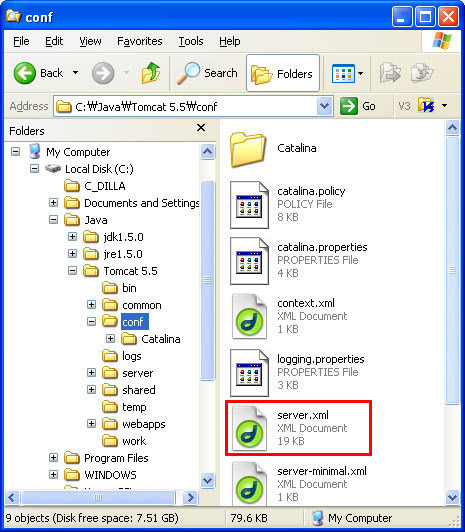Expand the Catalina tree node
Image resolution: width=465 pixels, height=532 pixels.
[110, 338]
